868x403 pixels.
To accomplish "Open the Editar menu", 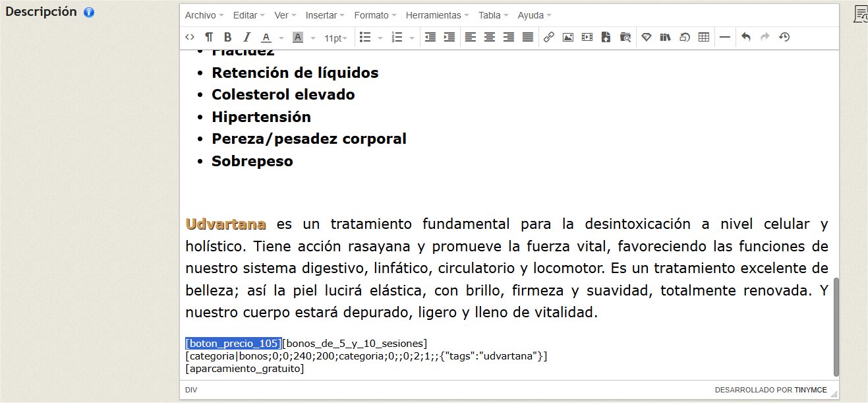I will (249, 15).
